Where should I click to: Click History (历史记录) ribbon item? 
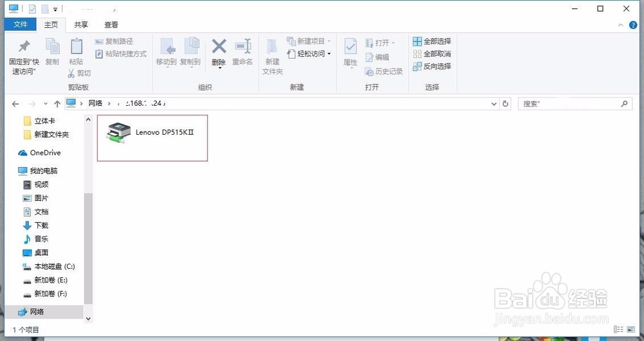(384, 72)
